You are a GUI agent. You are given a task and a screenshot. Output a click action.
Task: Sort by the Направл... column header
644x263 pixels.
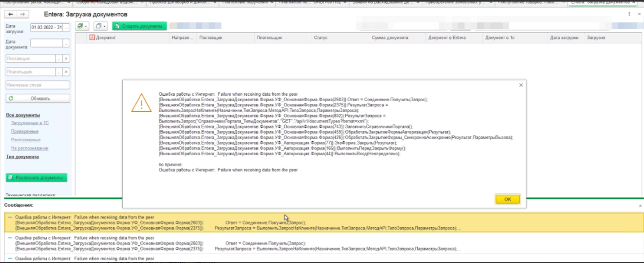[183, 38]
